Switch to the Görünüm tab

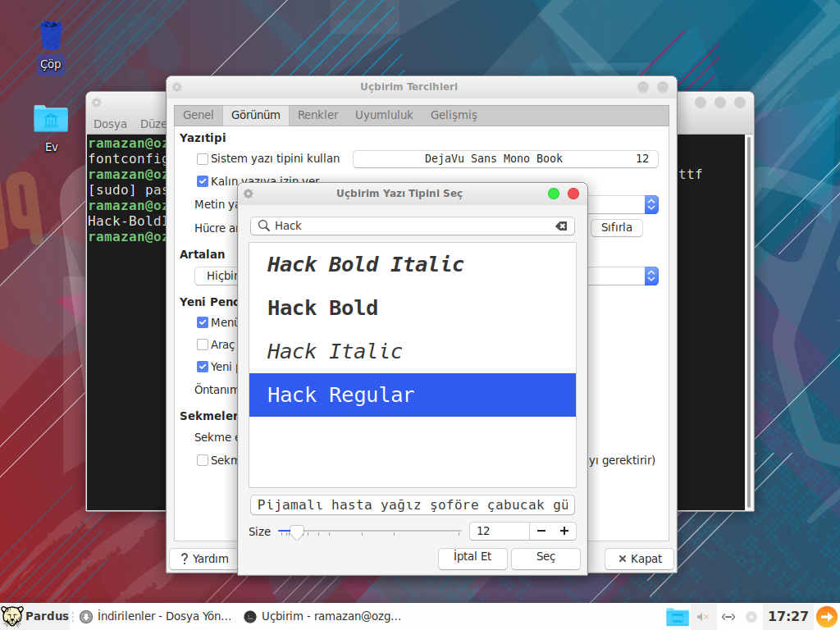pos(256,115)
